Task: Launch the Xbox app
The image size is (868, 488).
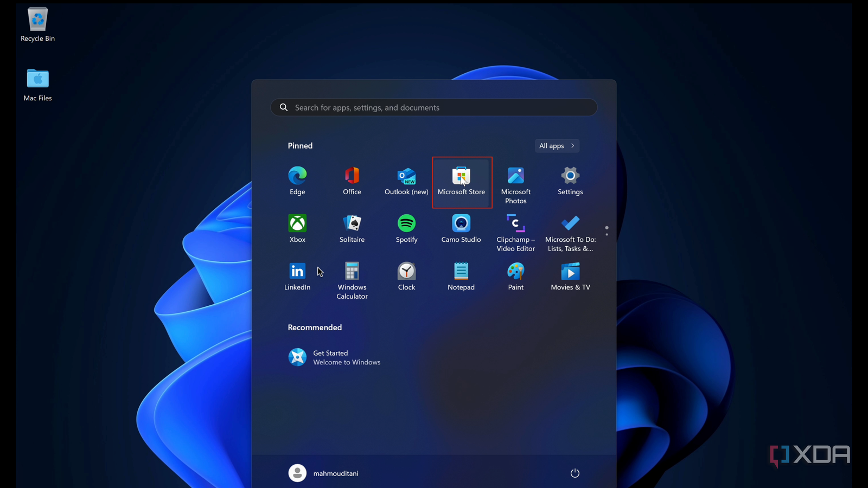Action: click(297, 229)
